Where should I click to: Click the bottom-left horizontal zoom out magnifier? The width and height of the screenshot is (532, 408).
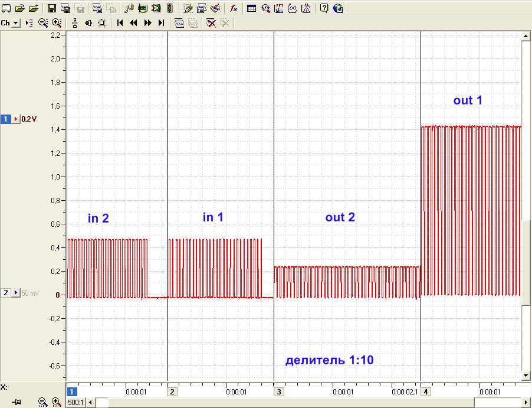tap(42, 402)
